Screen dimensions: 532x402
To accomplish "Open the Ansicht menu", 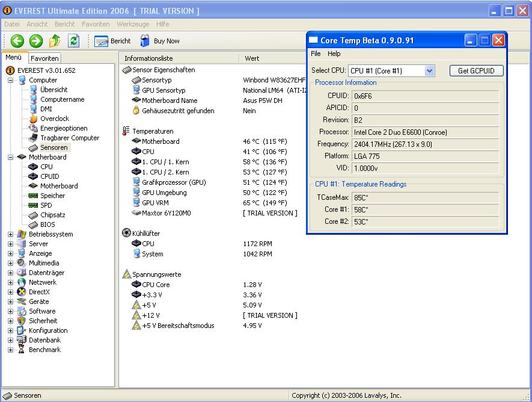I will point(37,24).
